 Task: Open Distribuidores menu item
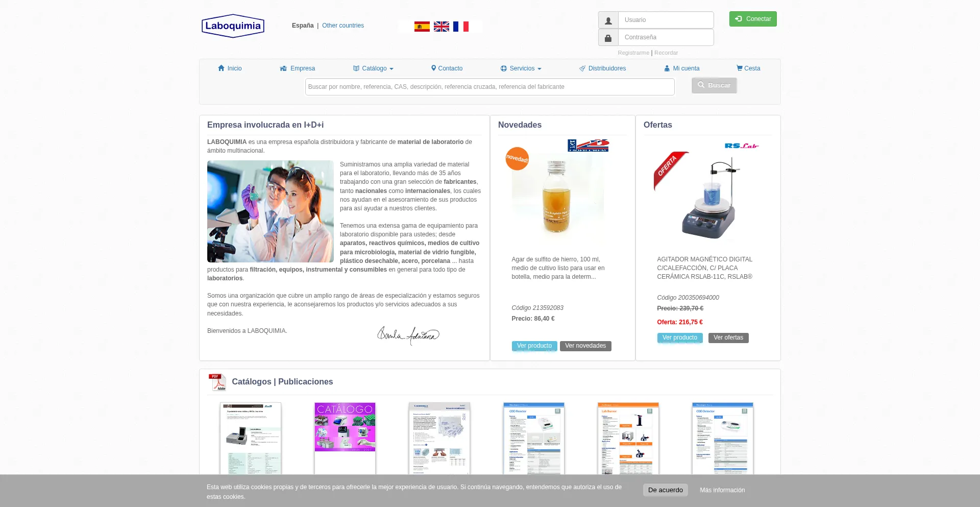click(602, 68)
